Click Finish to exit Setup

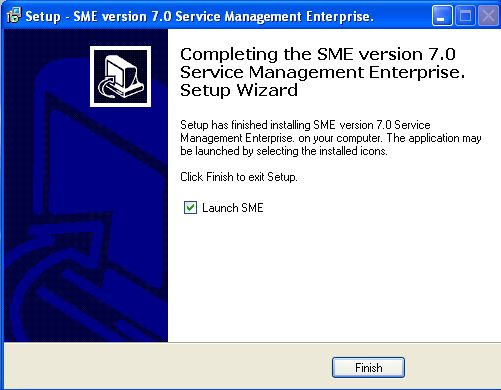coord(368,368)
